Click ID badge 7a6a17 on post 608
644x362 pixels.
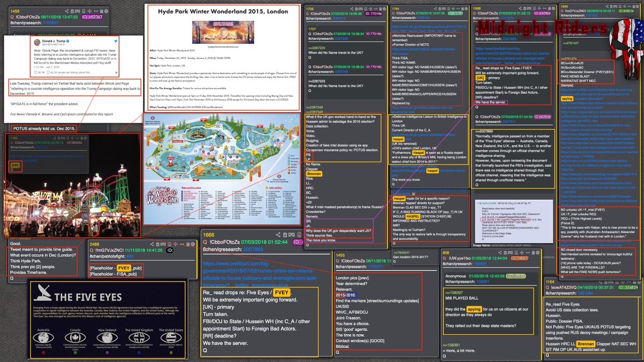(x=519, y=258)
